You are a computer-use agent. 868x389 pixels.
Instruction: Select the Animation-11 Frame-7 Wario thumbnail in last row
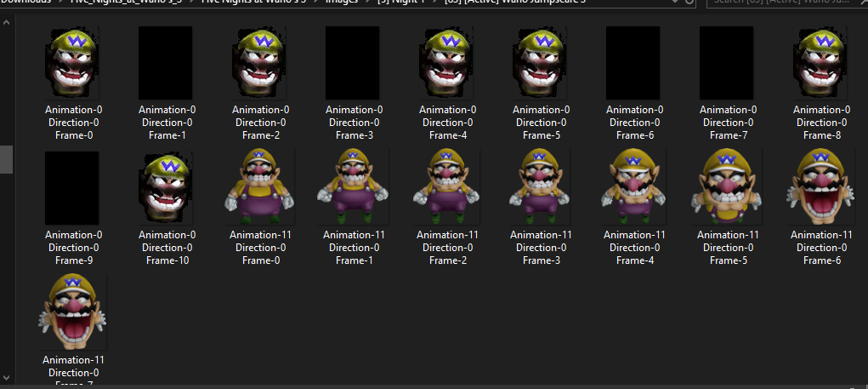coord(72,312)
